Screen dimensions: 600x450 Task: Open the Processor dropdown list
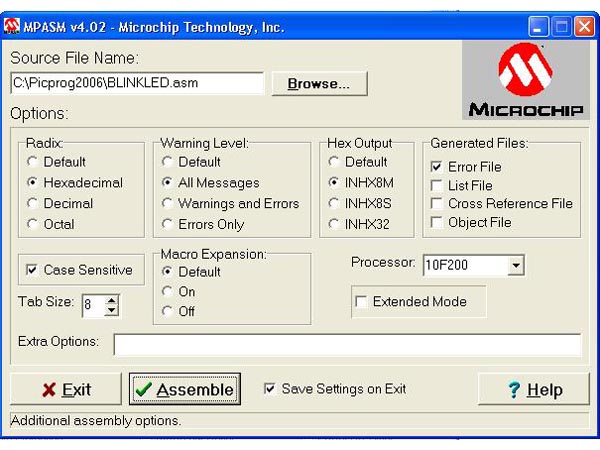click(516, 265)
